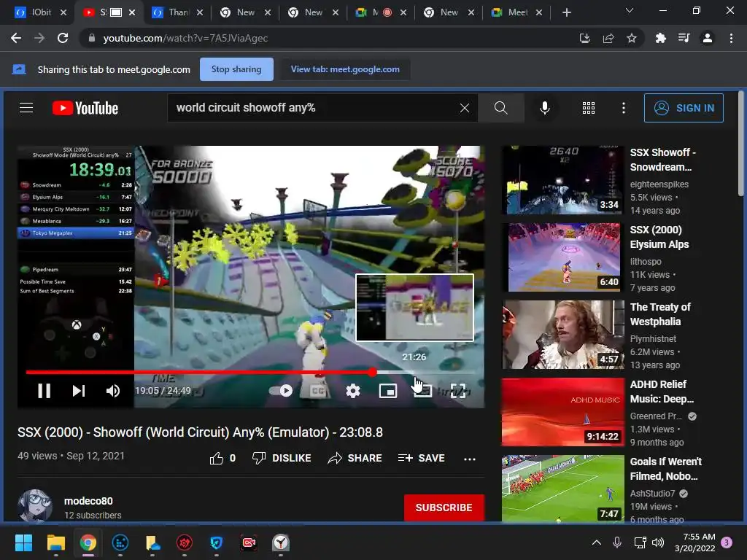Bookmark this page with star
747x560 pixels.
pos(632,38)
